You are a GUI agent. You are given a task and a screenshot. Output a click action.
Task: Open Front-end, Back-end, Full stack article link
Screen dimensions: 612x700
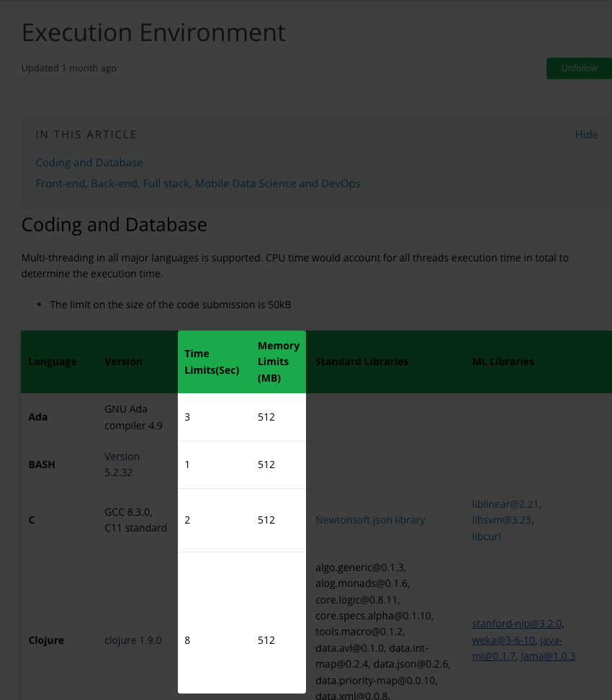click(x=198, y=184)
